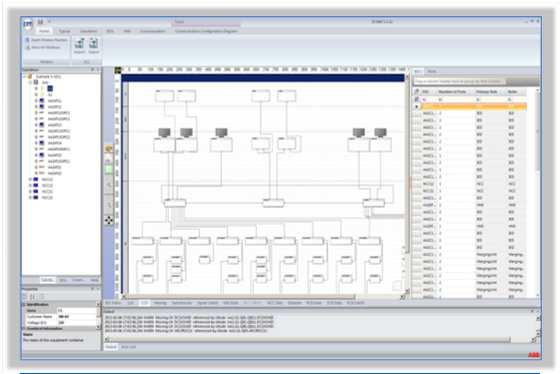Click the first gray workstation monitor in diagram
This screenshot has width=560, height=374.
coord(164,133)
